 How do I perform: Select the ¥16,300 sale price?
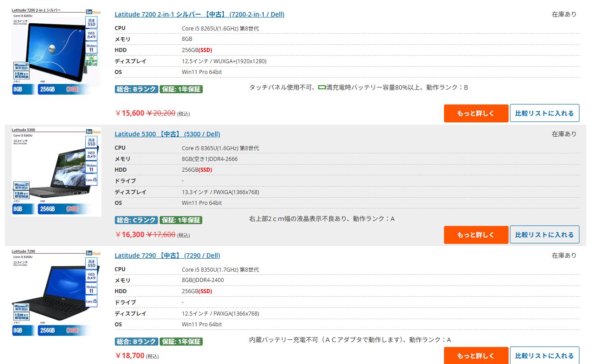130,234
